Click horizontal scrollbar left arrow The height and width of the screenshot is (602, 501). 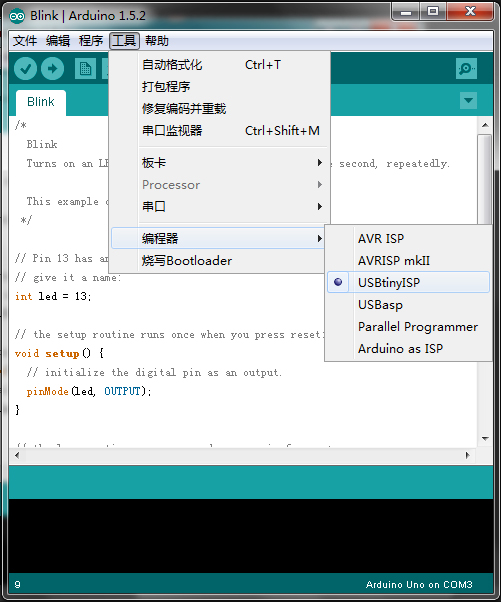pyautogui.click(x=17, y=456)
